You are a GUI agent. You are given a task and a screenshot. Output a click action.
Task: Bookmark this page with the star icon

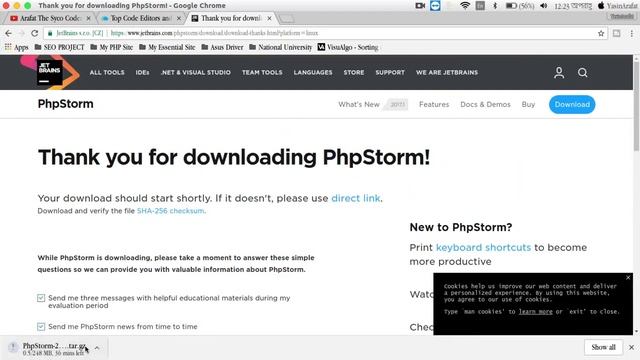click(x=601, y=33)
